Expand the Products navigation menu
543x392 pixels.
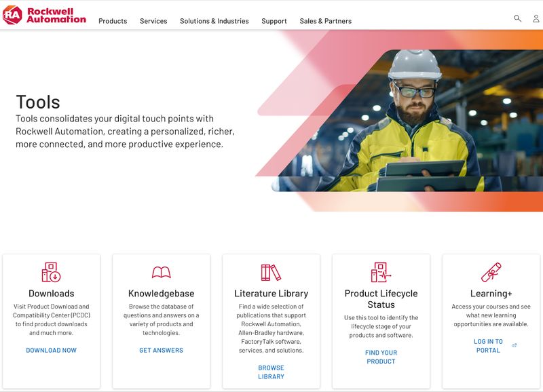[x=113, y=21]
